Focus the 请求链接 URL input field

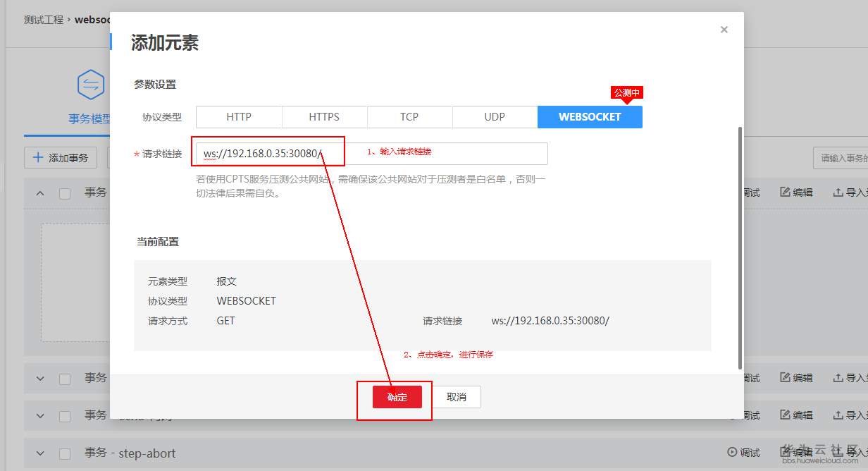371,154
